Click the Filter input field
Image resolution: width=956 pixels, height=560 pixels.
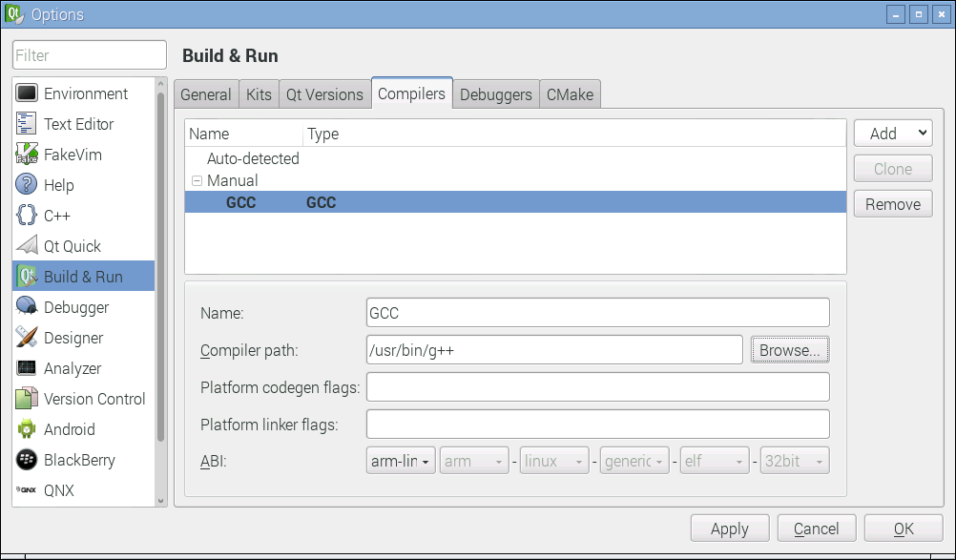click(88, 54)
